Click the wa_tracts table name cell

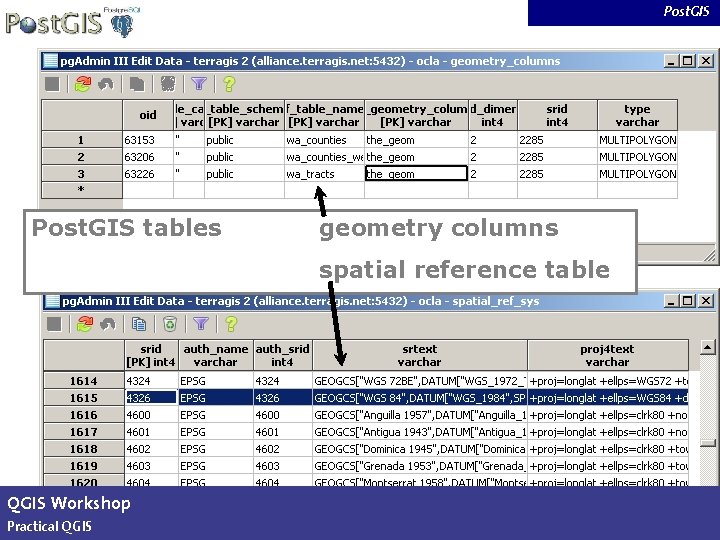(x=324, y=174)
